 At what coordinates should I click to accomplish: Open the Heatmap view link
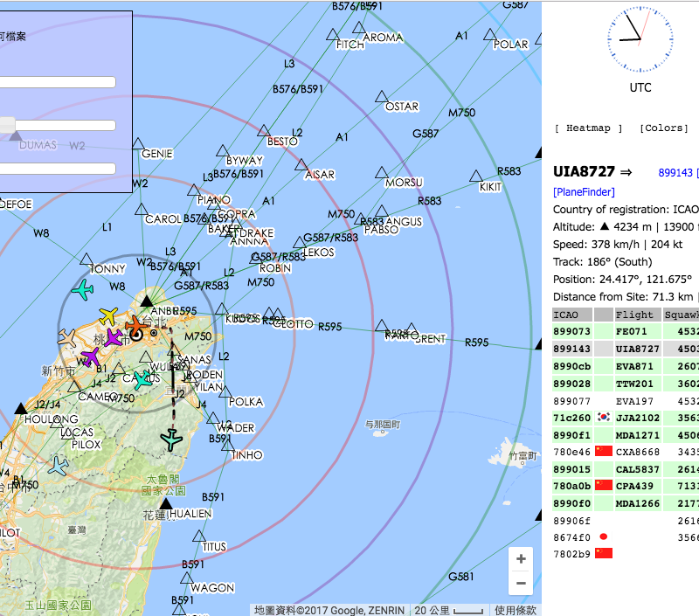click(x=588, y=128)
